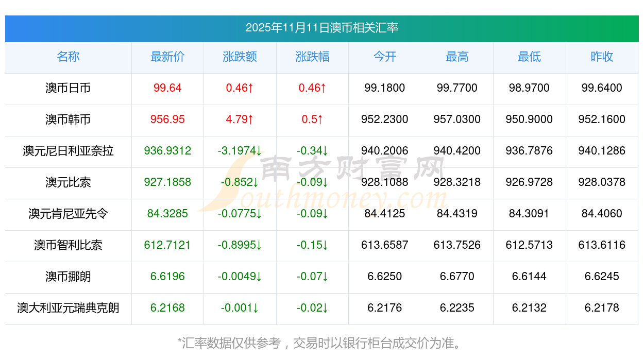Click previous close 928.0378

pyautogui.click(x=602, y=182)
